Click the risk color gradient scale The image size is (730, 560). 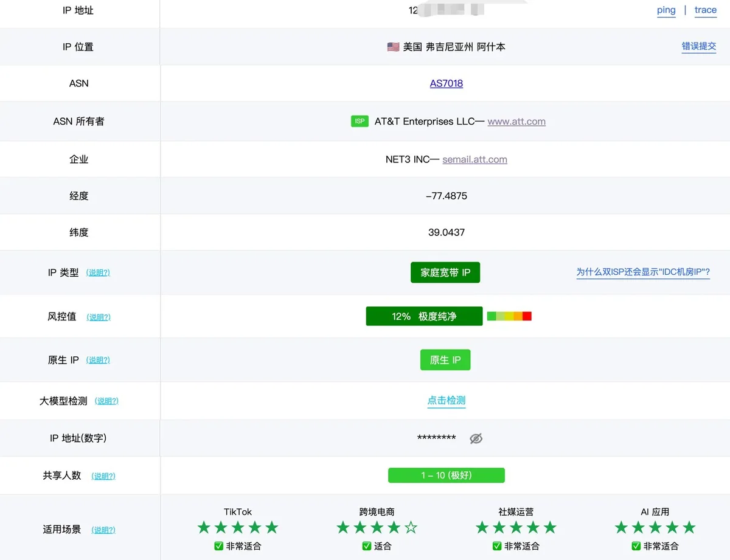[x=509, y=316]
